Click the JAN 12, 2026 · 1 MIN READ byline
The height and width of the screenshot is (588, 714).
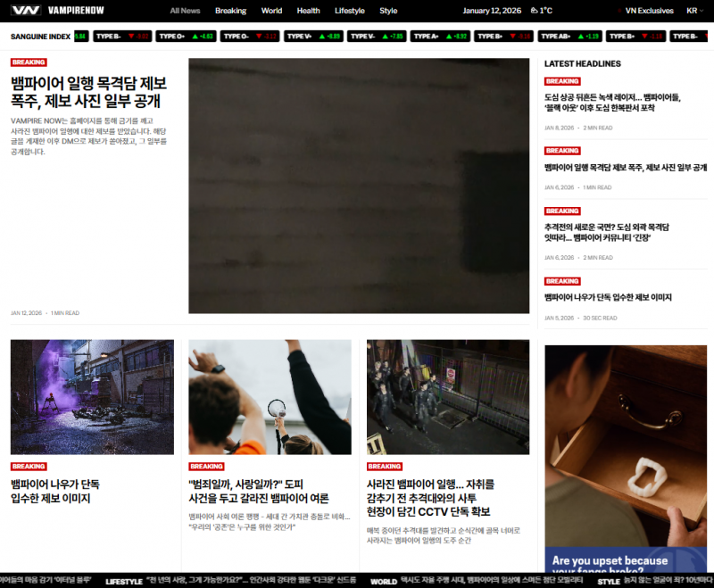coord(46,313)
